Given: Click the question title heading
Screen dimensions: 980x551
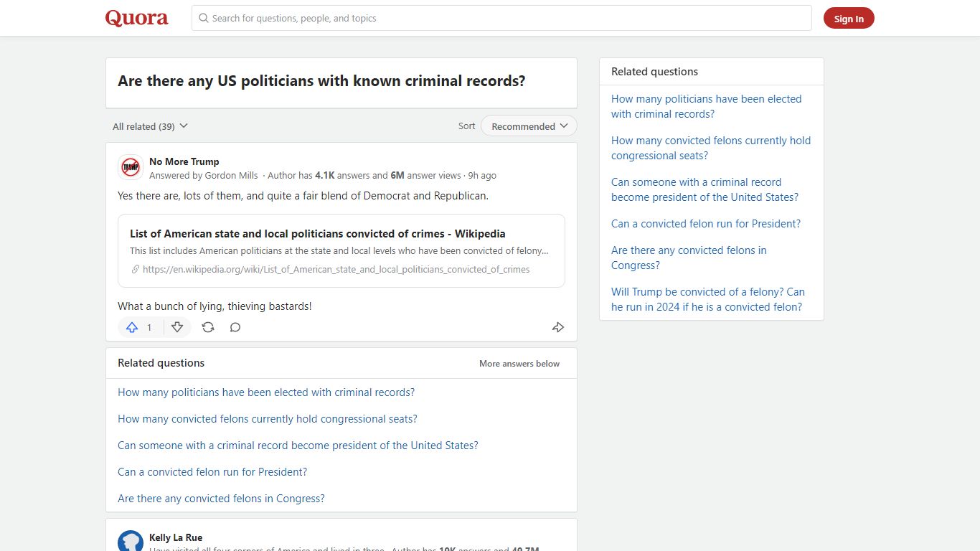Looking at the screenshot, I should pos(321,81).
